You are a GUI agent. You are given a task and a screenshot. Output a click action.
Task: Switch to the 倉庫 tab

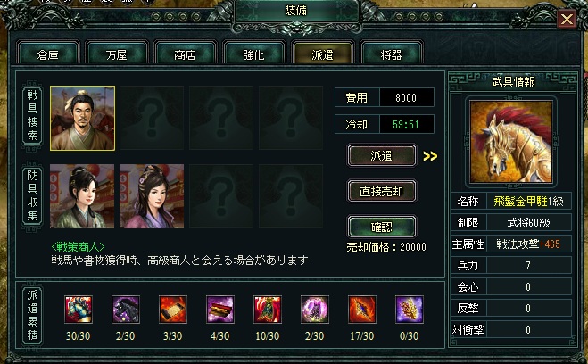tap(47, 54)
